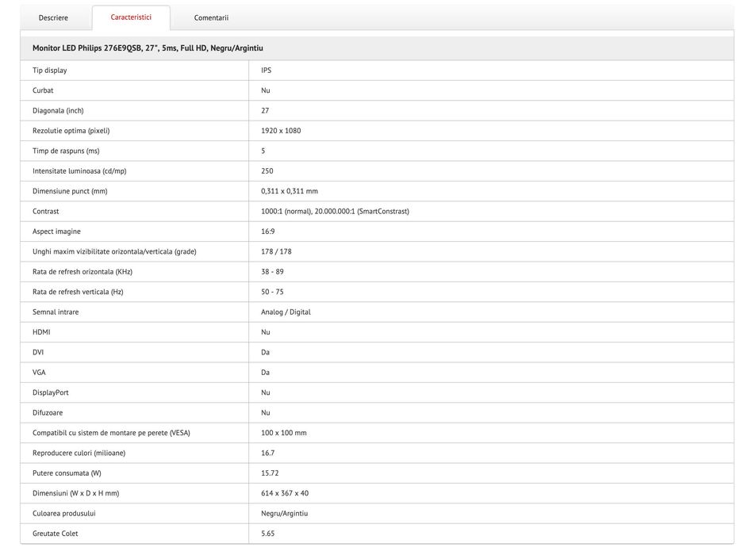This screenshot has height=555, width=756.
Task: Click 'Putere consumata (W)' label
Action: pos(67,473)
